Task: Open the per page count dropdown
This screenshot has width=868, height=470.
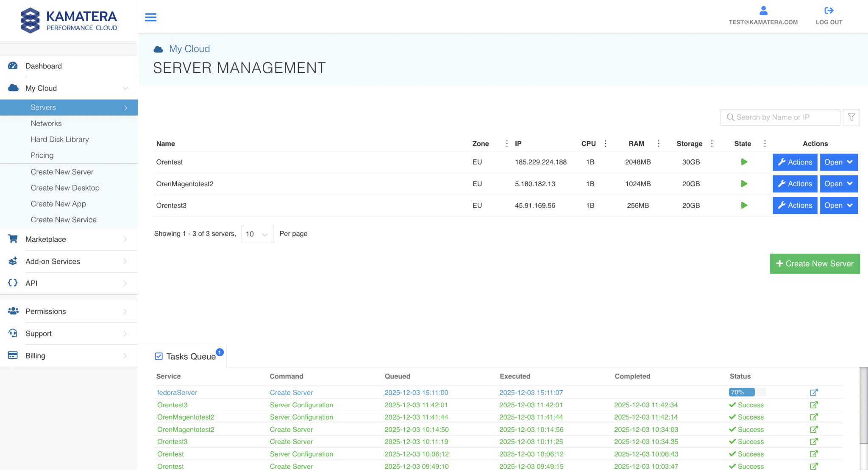Action: coord(257,234)
